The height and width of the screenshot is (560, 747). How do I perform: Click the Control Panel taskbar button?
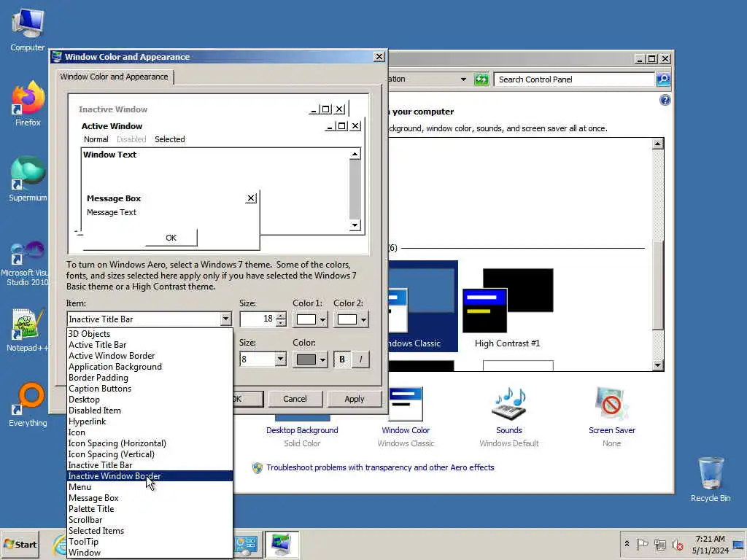point(246,544)
